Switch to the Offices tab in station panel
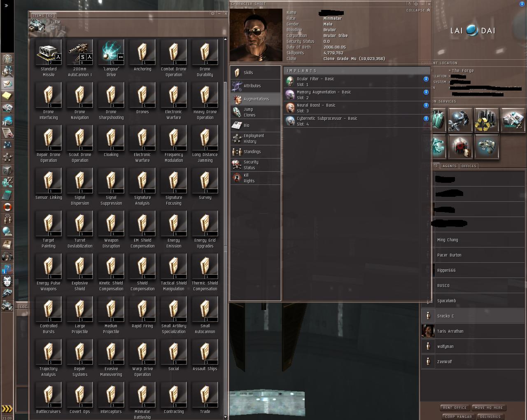The image size is (527, 420). (469, 166)
